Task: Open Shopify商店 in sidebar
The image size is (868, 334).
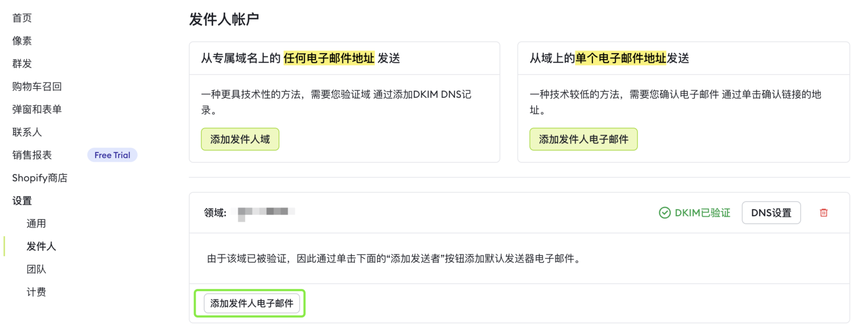Action: point(40,178)
